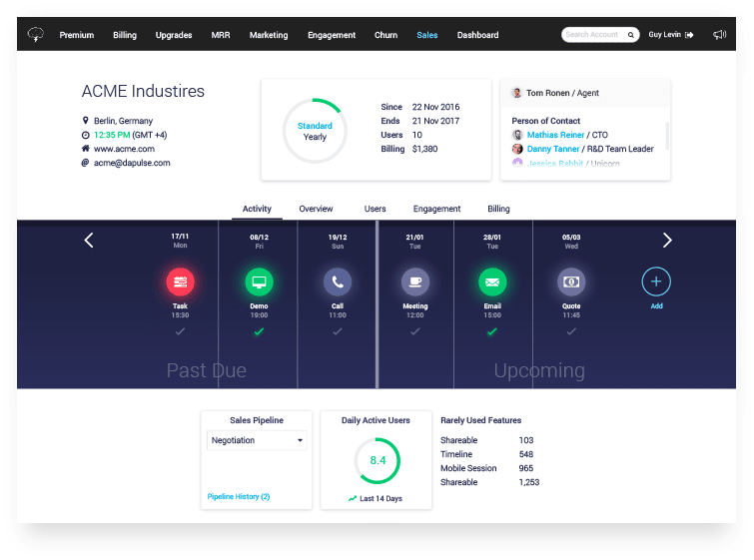Open the green Email activity icon
754x560 pixels.
[x=492, y=281]
